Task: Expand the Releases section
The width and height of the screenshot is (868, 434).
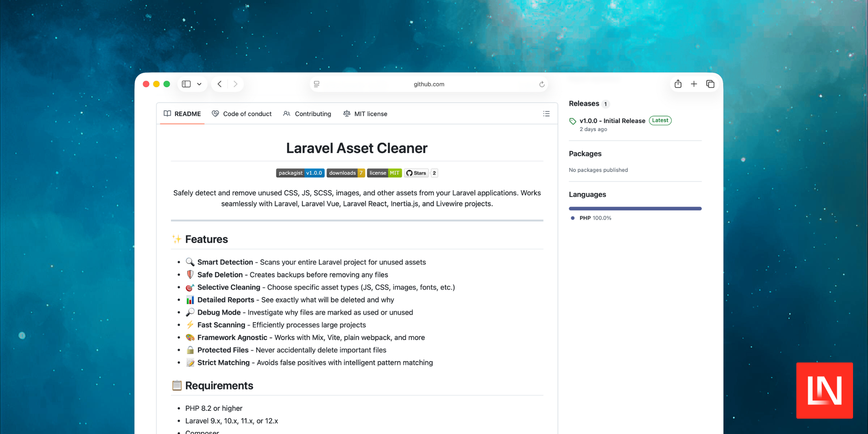Action: (x=584, y=103)
